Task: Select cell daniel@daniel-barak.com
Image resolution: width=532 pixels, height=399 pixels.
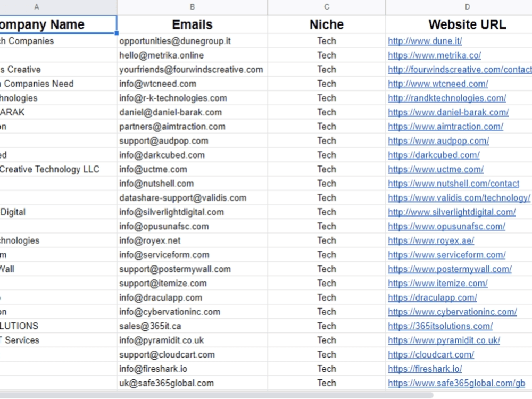Action: [x=192, y=112]
